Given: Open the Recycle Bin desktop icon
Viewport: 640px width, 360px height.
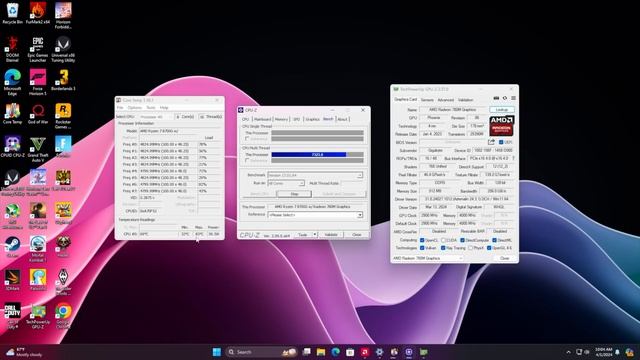Looking at the screenshot, I should (x=12, y=13).
